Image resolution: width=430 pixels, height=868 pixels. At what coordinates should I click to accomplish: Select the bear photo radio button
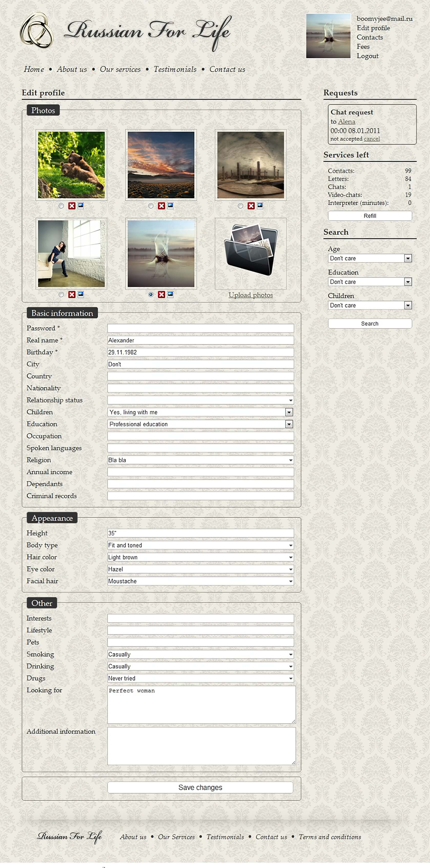61,206
